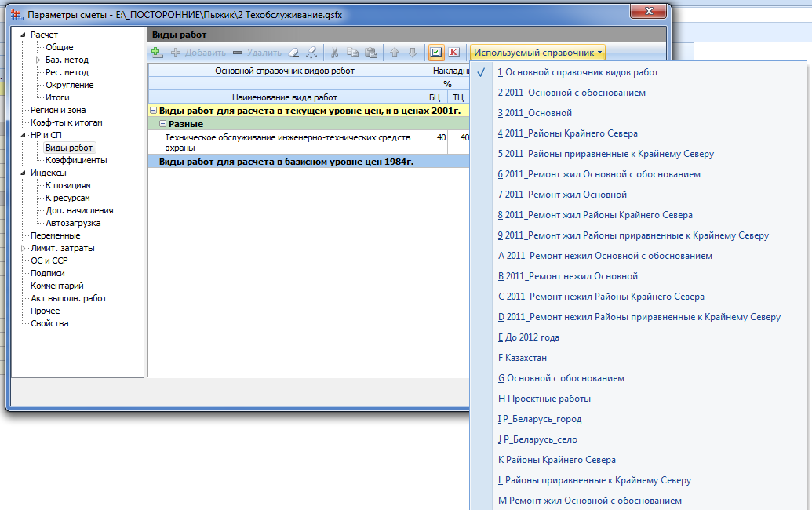This screenshot has height=510, width=812.
Task: Click the Удалить button
Action: click(x=257, y=53)
